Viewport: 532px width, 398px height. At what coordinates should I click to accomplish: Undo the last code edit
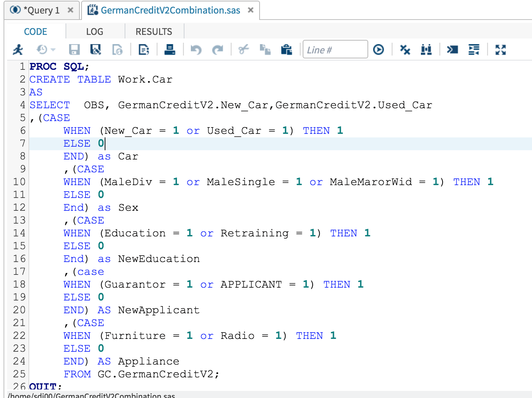pos(195,49)
